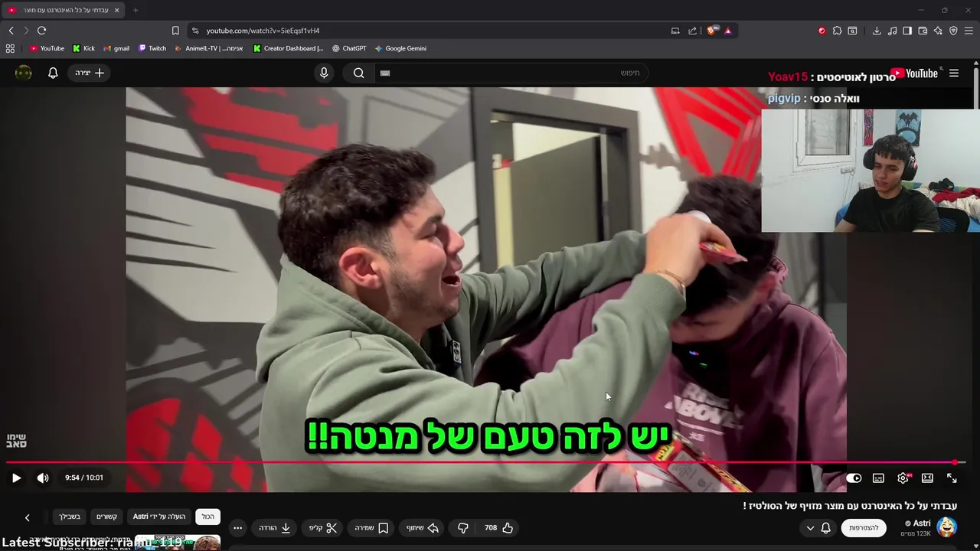Viewport: 980px width, 551px height.
Task: Open the Kick bookmark
Action: point(83,48)
